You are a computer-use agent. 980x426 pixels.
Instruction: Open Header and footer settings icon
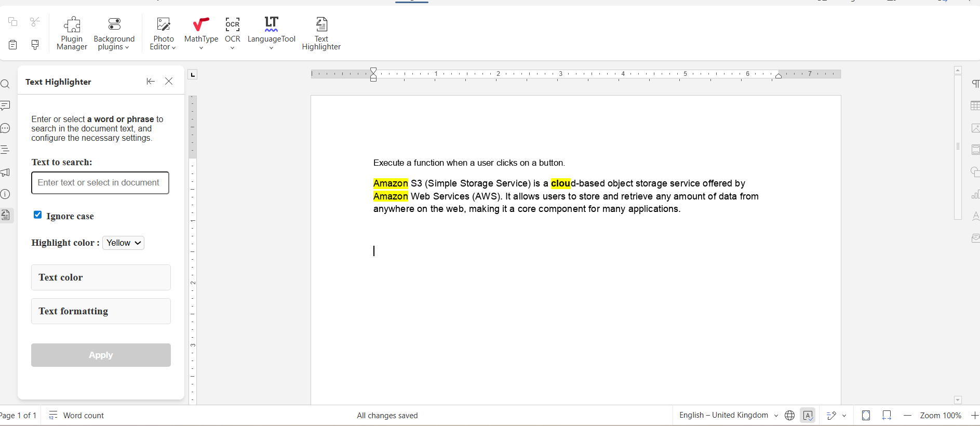pyautogui.click(x=975, y=150)
